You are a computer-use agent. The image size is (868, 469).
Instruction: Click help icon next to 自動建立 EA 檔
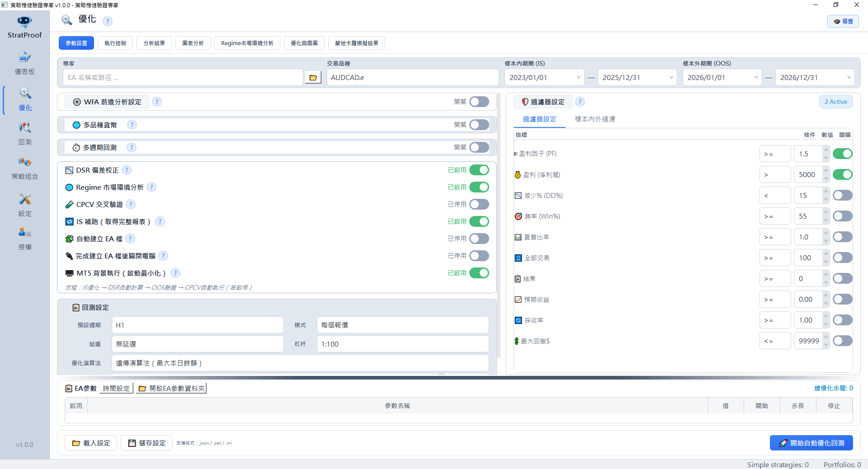pos(130,239)
